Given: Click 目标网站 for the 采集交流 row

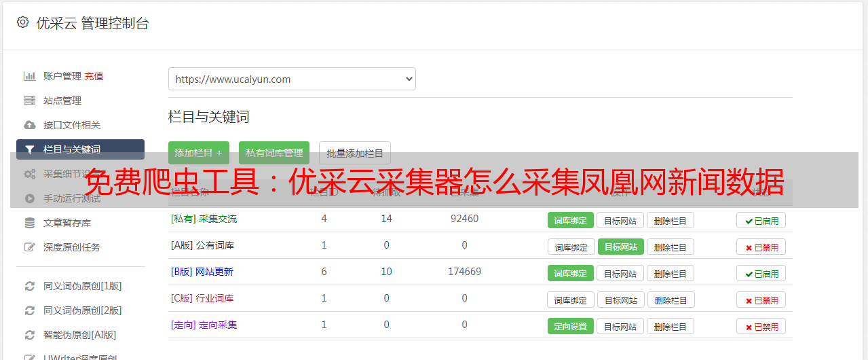Looking at the screenshot, I should [x=620, y=220].
